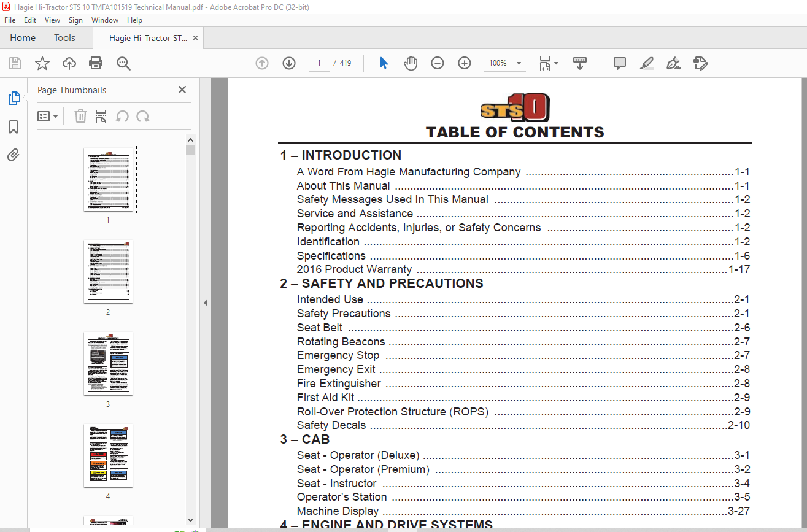Click '1 – INTRODUCTION' heading

pyautogui.click(x=341, y=155)
